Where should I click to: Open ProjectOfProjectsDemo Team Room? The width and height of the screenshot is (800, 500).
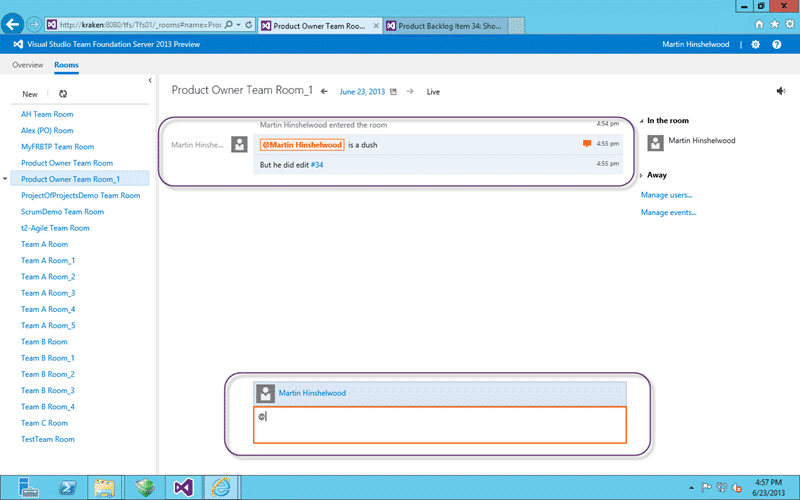coord(81,195)
